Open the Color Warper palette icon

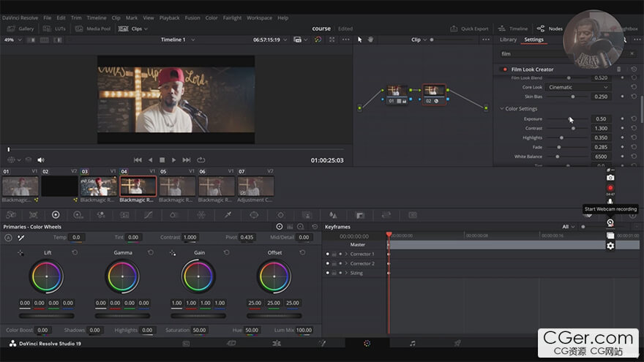[201, 215]
